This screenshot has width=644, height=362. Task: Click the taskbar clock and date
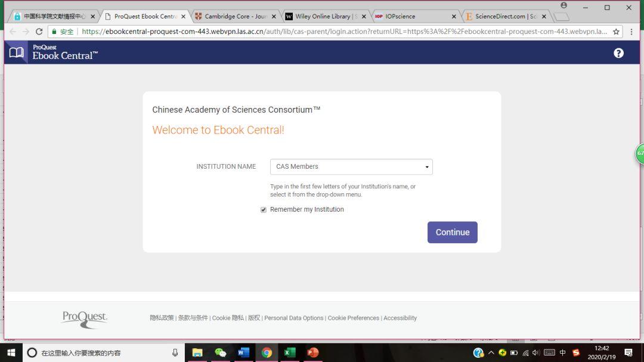click(x=602, y=352)
